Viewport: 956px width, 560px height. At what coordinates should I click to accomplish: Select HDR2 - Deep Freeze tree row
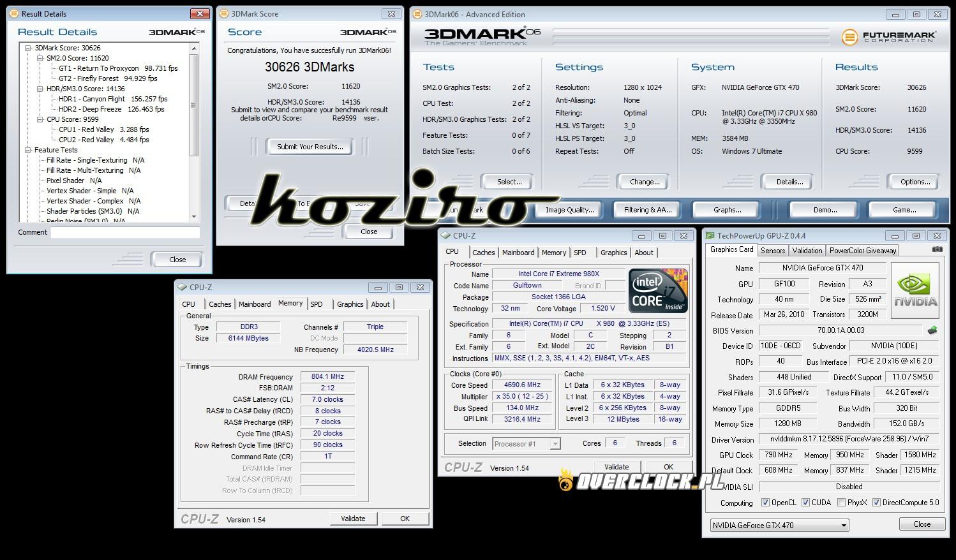pyautogui.click(x=111, y=109)
